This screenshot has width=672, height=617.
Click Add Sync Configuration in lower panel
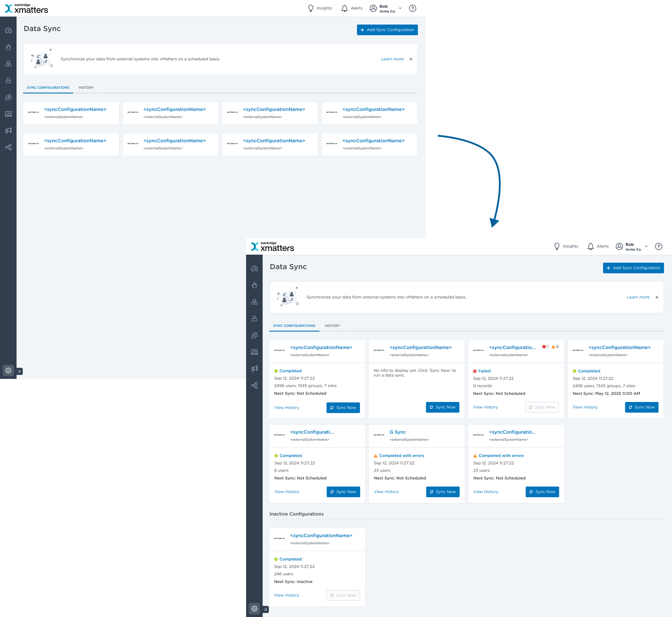click(x=633, y=268)
